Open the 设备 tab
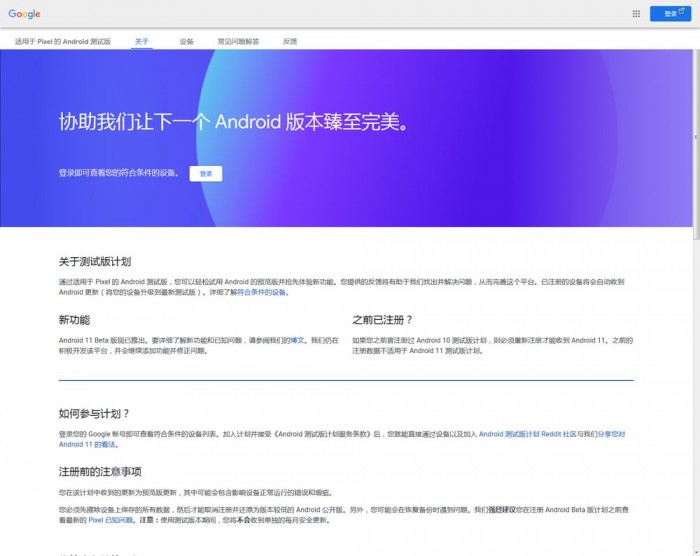700x556 pixels. click(187, 42)
